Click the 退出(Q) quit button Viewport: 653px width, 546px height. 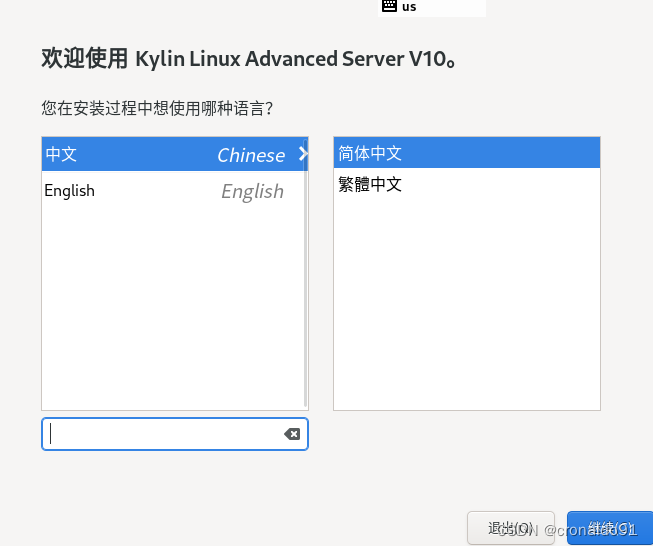tap(511, 528)
